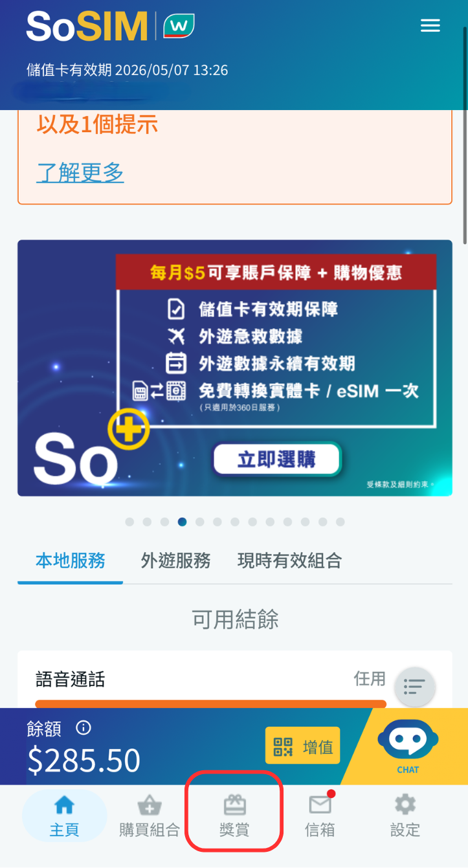Switch to 外遊服務 tab

tap(176, 561)
